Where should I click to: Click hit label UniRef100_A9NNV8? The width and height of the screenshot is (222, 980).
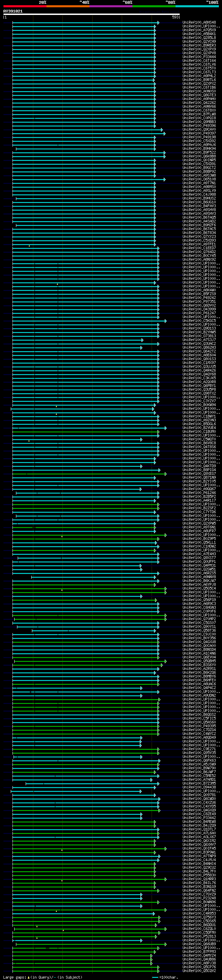tap(199, 577)
